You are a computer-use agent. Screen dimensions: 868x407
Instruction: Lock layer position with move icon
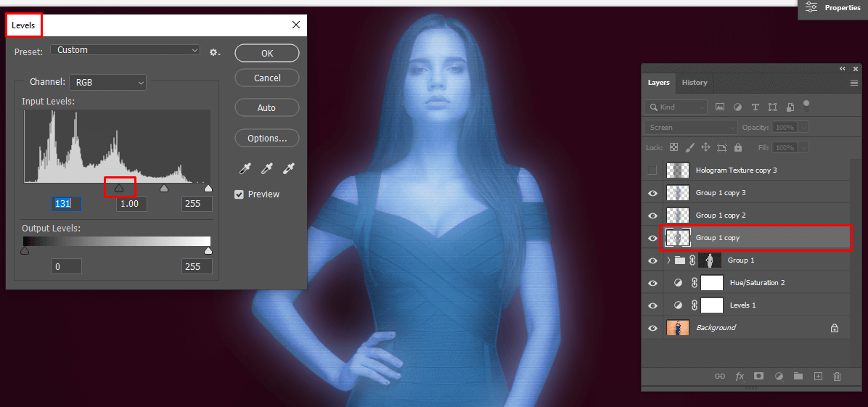click(706, 148)
